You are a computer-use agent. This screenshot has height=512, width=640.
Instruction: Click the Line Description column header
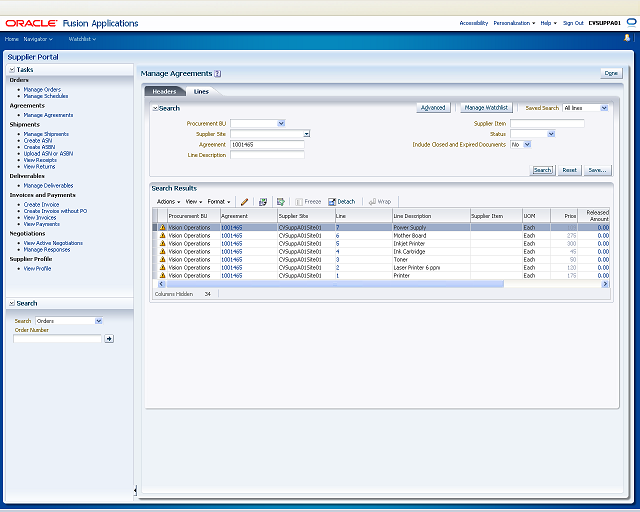pos(431,216)
